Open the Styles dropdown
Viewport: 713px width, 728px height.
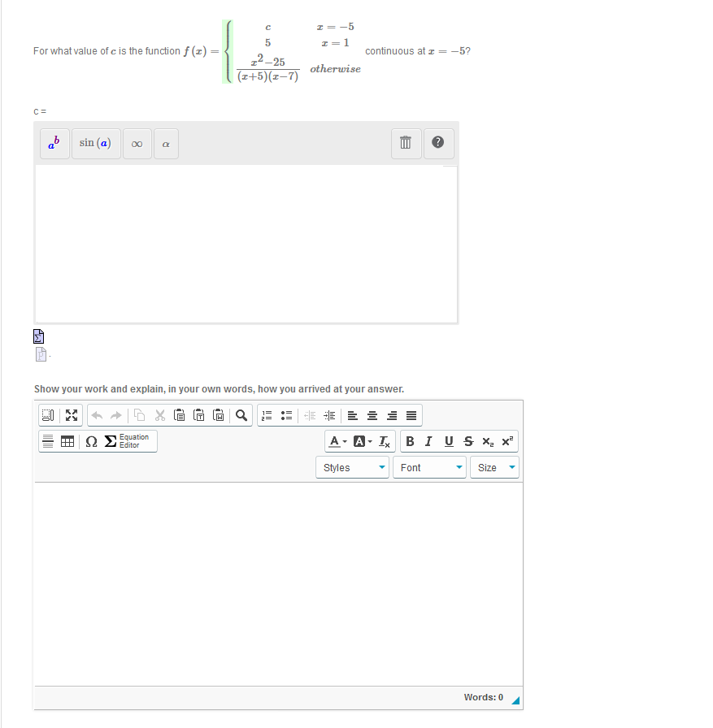tap(351, 467)
